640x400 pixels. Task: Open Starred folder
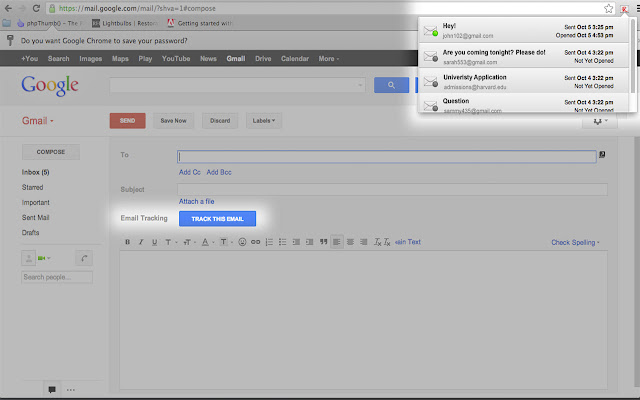coord(33,187)
